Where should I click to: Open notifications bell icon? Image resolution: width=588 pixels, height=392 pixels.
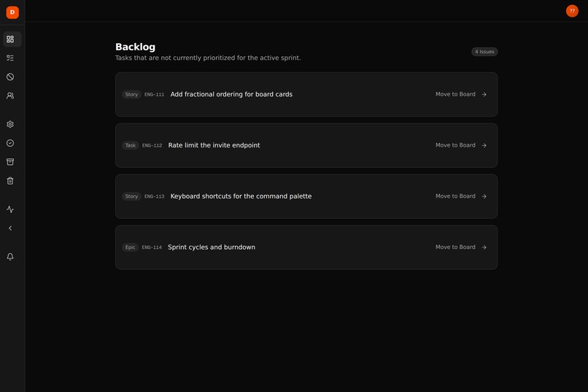10,256
